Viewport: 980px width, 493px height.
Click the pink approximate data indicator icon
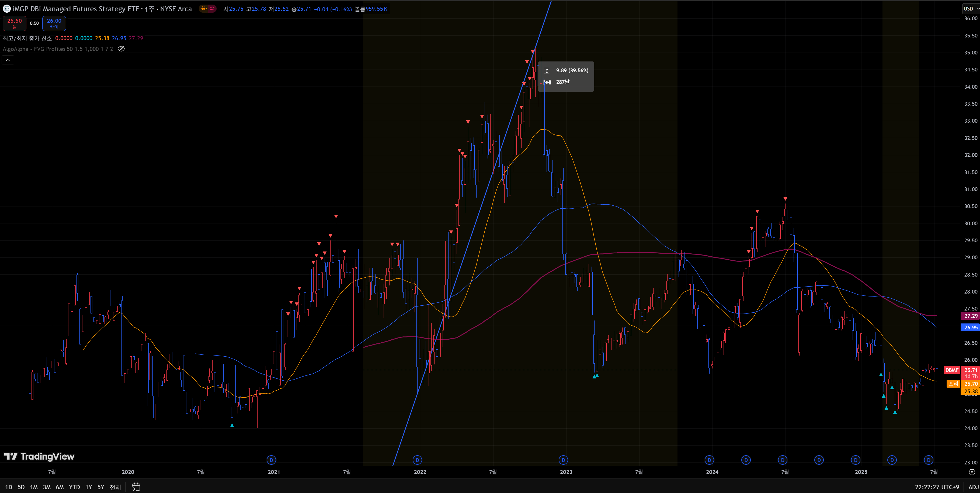click(x=212, y=9)
